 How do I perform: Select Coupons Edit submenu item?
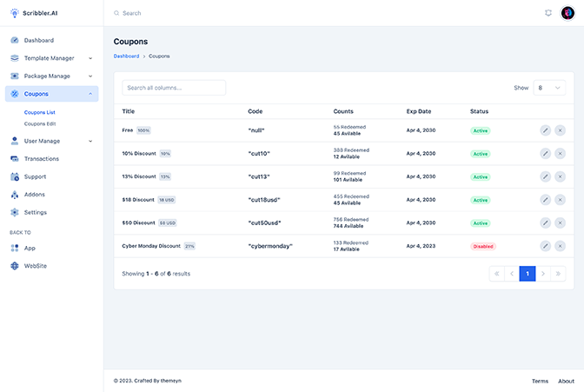coord(40,123)
